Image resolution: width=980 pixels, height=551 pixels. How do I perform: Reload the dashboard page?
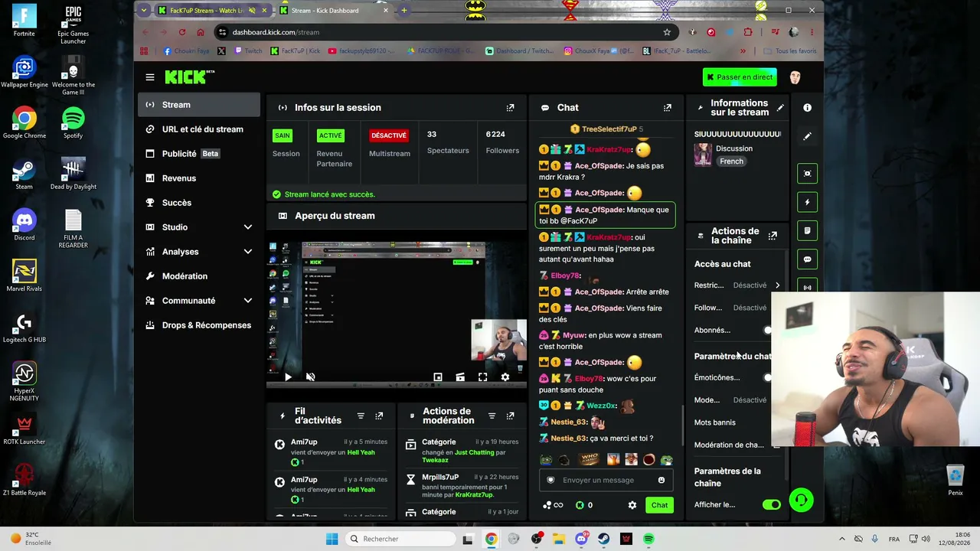(182, 32)
